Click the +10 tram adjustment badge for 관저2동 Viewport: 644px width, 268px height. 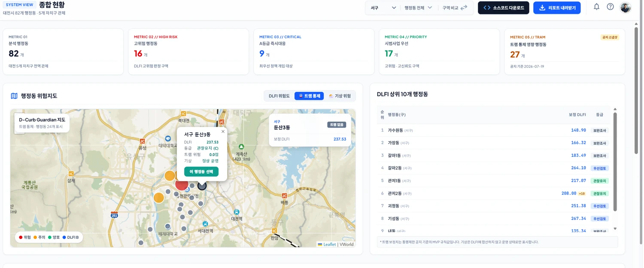(582, 194)
